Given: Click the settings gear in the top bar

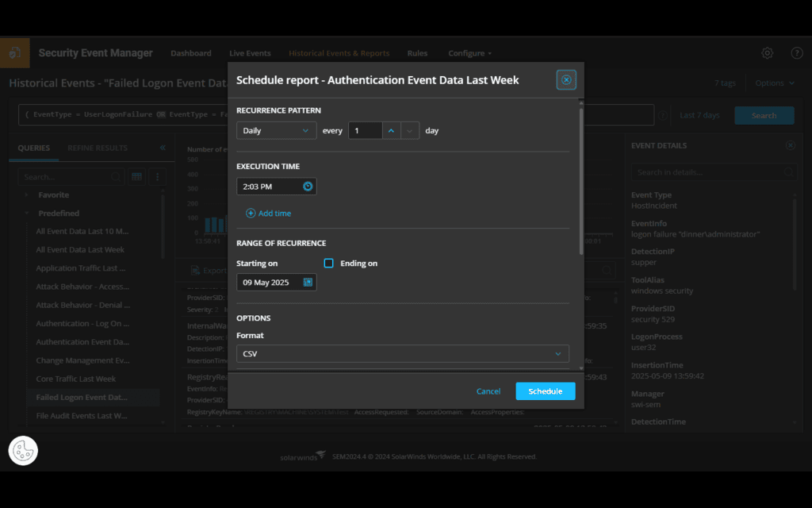Looking at the screenshot, I should 766,52.
